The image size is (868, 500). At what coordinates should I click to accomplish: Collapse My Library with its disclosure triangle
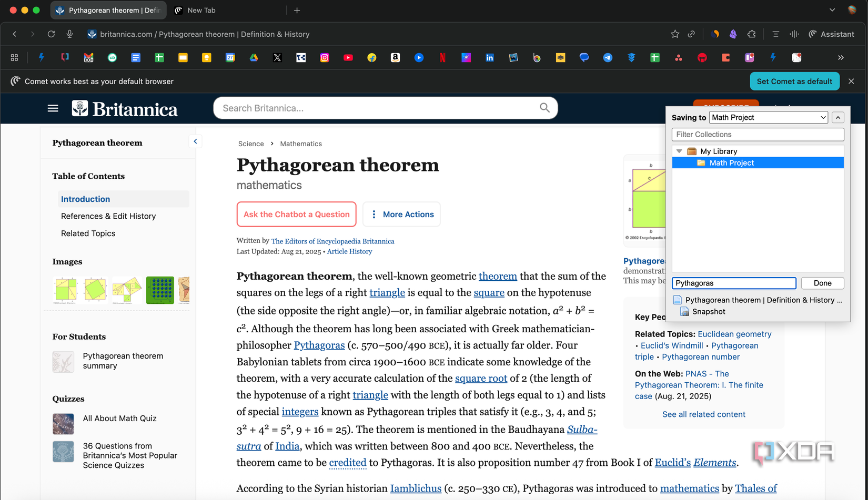pyautogui.click(x=679, y=151)
